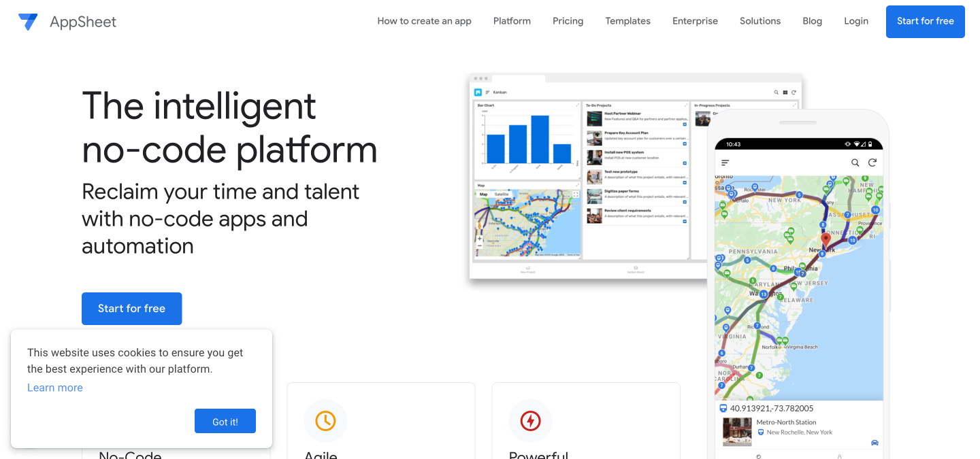Viewport: 980px width, 459px height.
Task: Click the AppSheet logo icon
Action: pos(28,22)
